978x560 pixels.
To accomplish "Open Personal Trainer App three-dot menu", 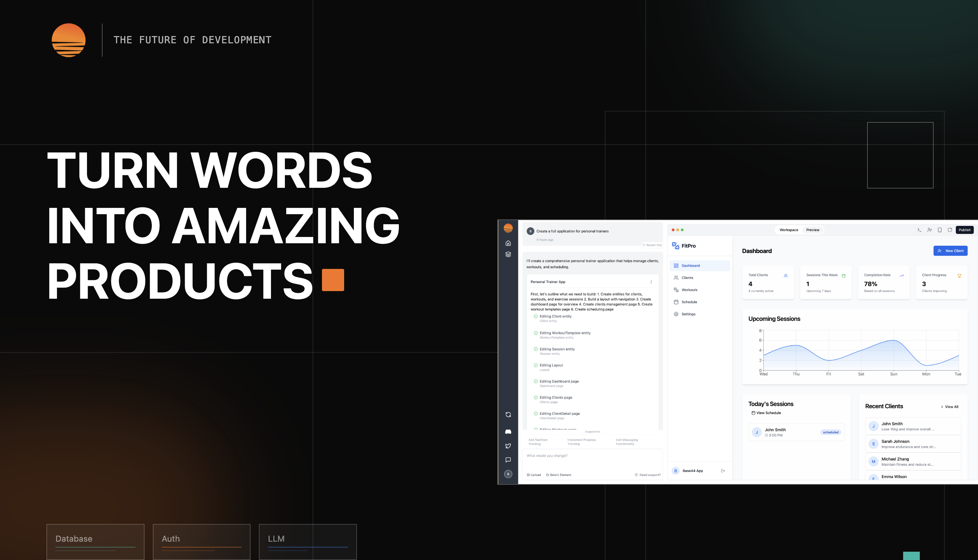I will 651,282.
